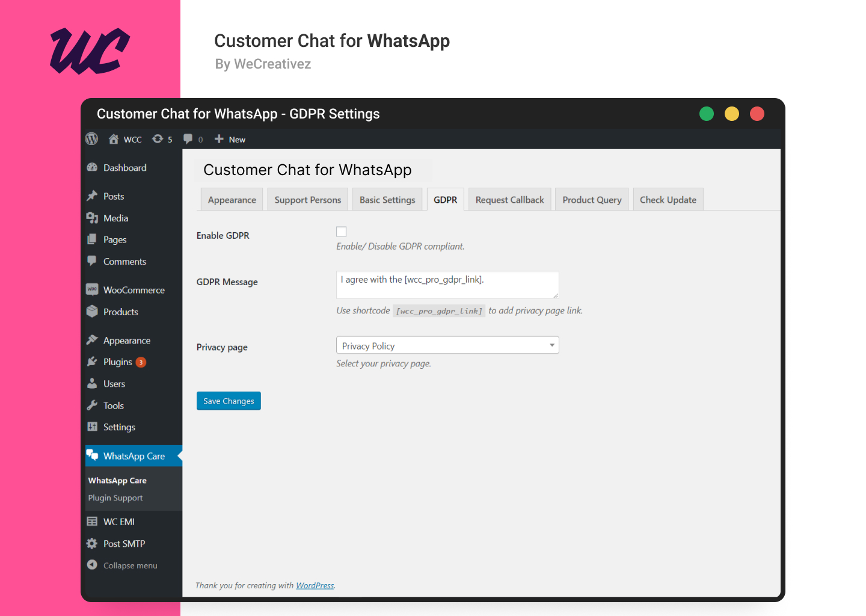
Task: Click inside the GDPR Message textarea
Action: pyautogui.click(x=447, y=285)
